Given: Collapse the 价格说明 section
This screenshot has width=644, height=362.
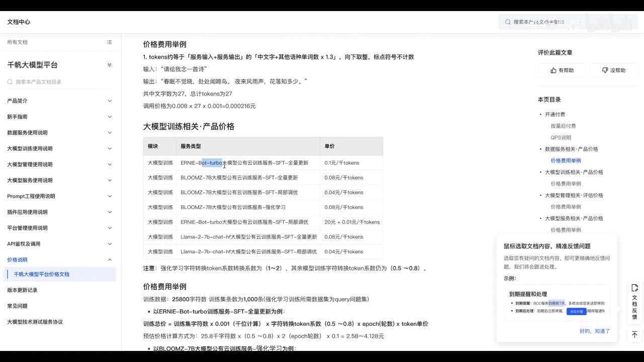Looking at the screenshot, I should (x=110, y=260).
